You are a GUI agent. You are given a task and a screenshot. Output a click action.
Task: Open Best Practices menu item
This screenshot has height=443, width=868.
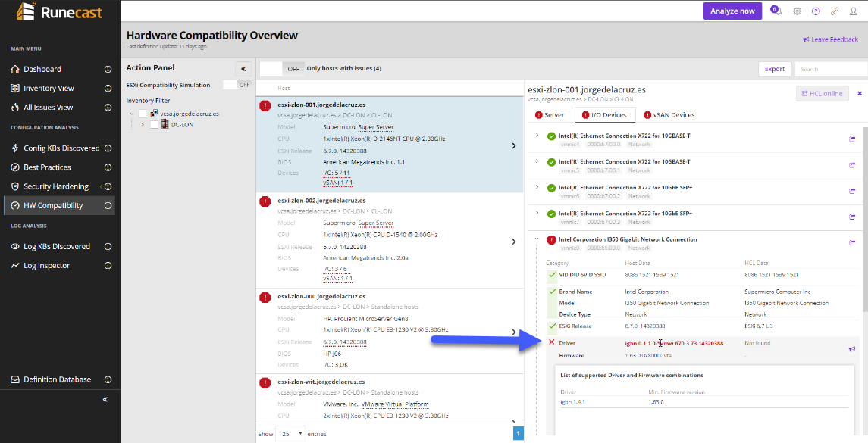point(47,167)
